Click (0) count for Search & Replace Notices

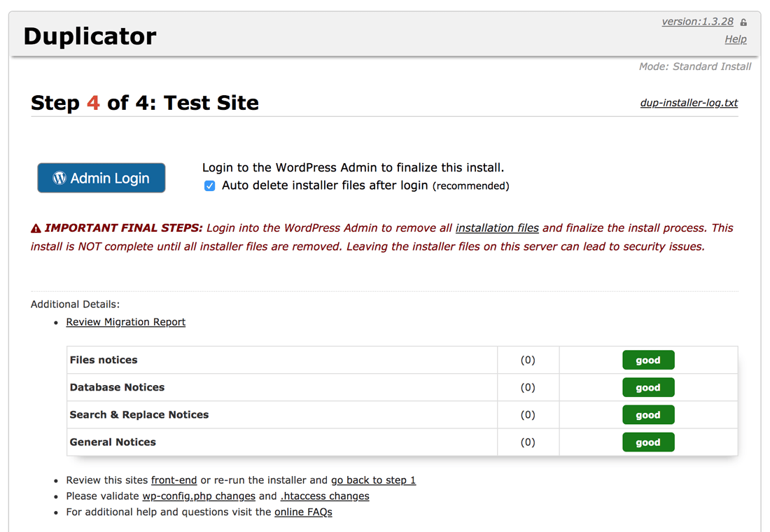click(x=528, y=415)
